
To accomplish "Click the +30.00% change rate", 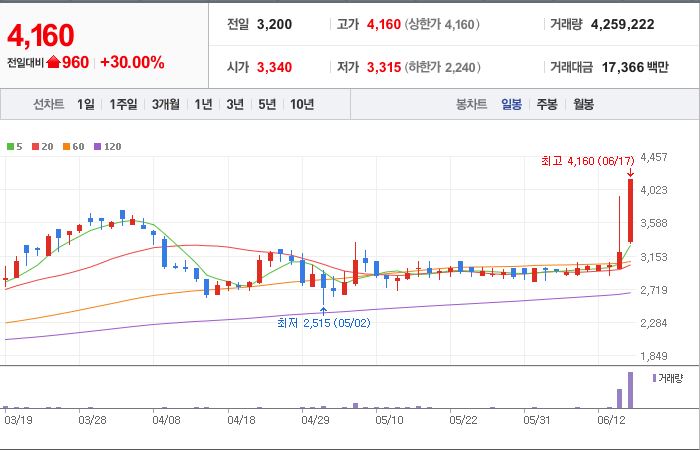I will point(132,62).
